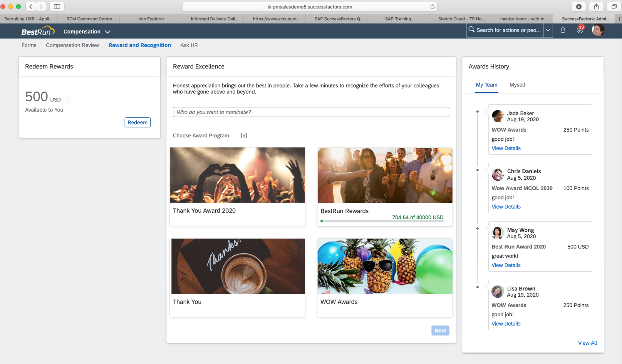This screenshot has height=364, width=622.
Task: Click the BestRun Rewards budget progress bar
Action: tap(382, 221)
